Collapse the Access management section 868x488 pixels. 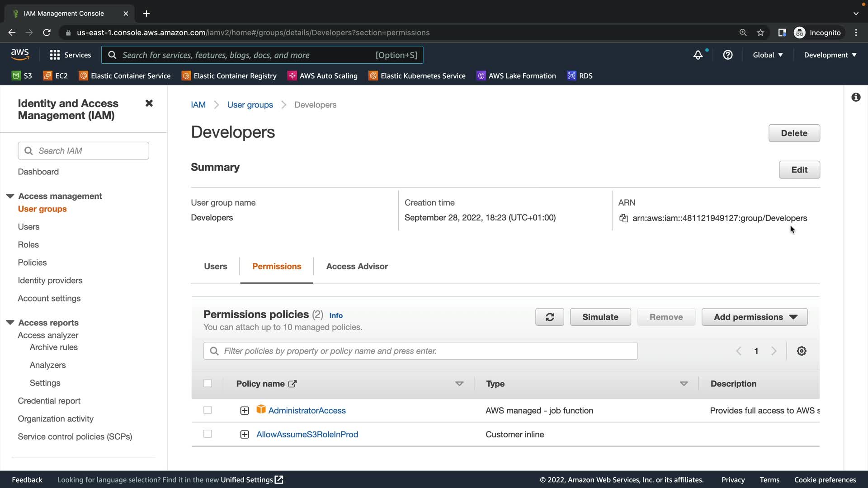click(10, 196)
